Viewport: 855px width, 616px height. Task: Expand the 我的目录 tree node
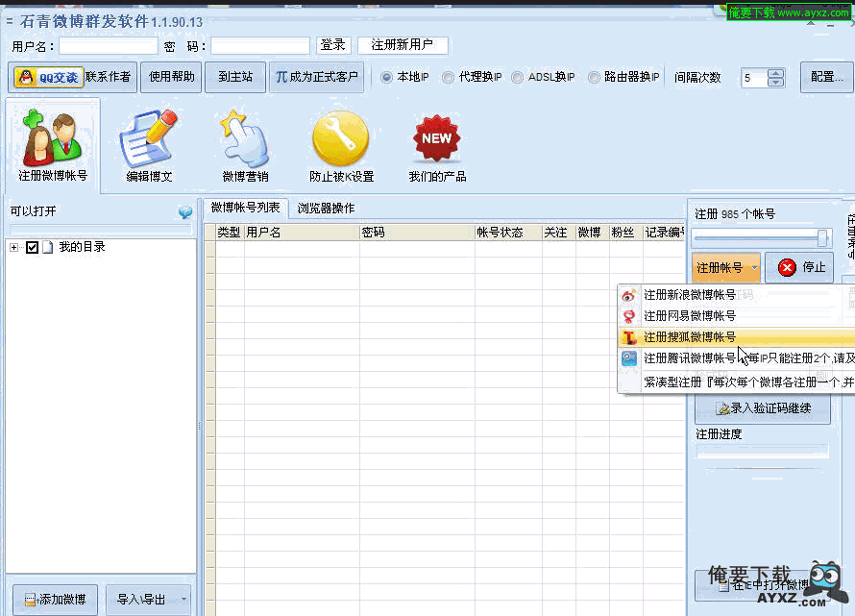coord(13,247)
